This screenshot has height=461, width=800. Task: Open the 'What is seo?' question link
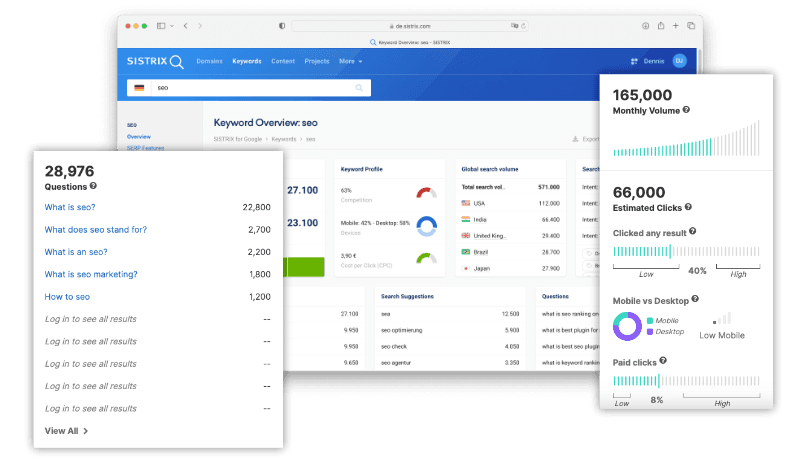(x=69, y=207)
